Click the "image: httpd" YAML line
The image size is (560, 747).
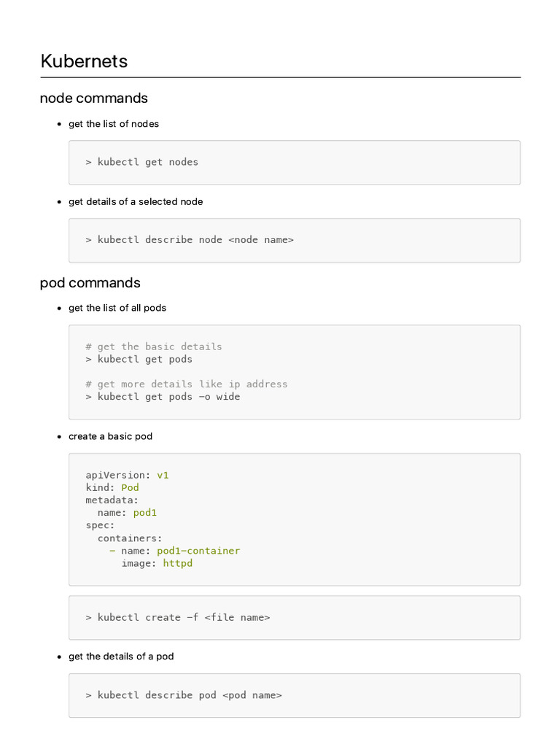click(x=157, y=563)
